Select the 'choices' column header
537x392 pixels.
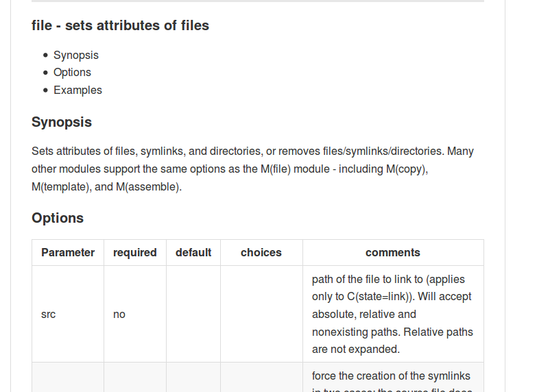click(261, 252)
